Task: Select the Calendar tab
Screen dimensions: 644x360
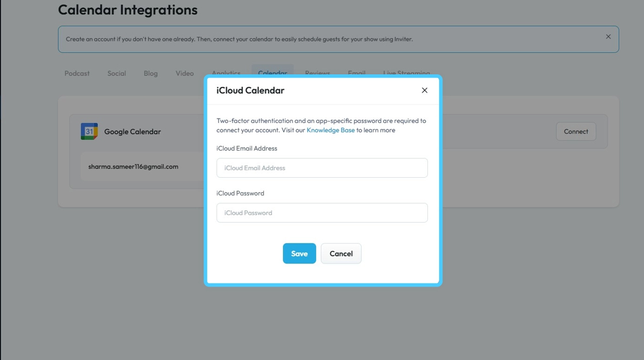Action: [x=273, y=73]
